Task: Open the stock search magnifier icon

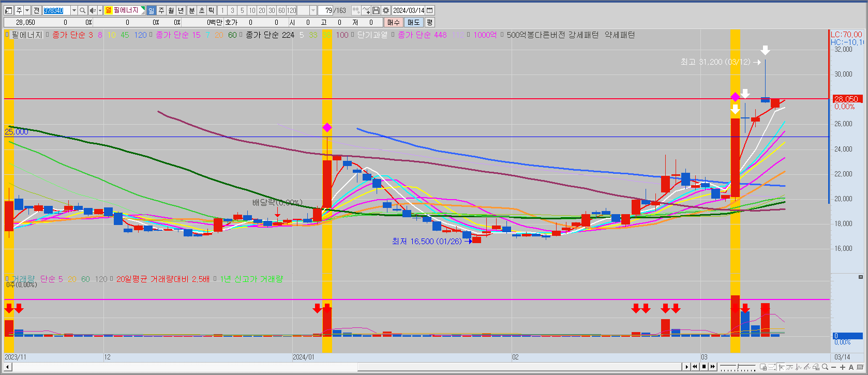Action: 82,10
